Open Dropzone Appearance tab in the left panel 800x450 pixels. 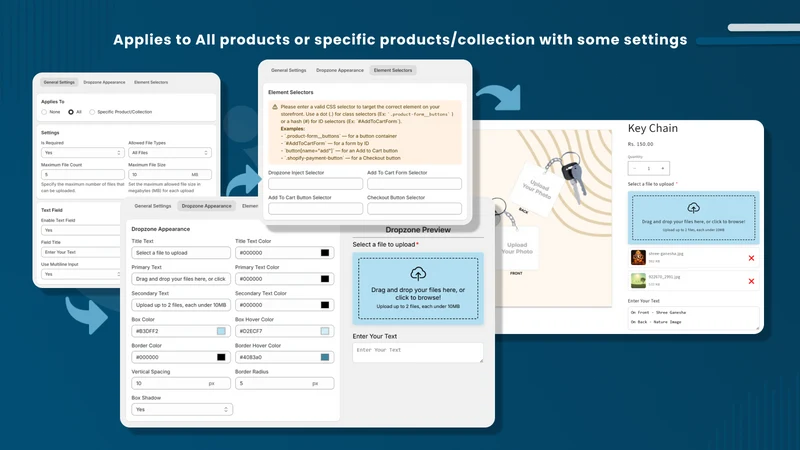click(x=104, y=82)
